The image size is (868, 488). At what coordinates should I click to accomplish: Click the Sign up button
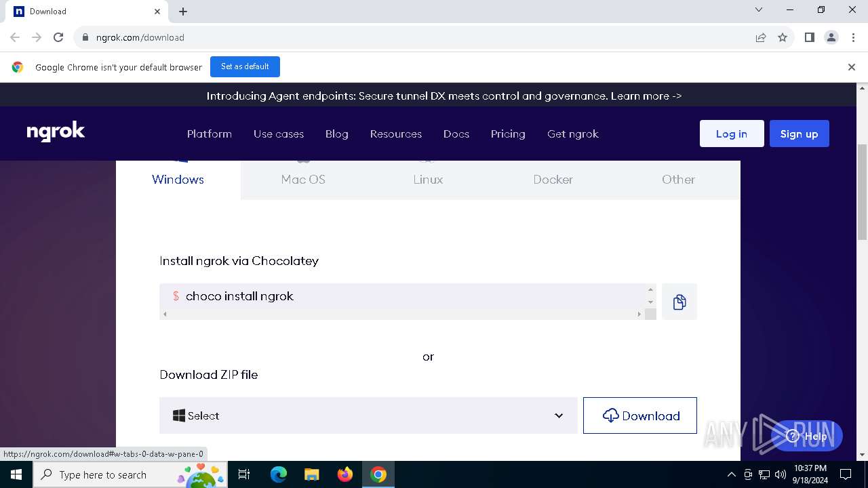point(799,134)
